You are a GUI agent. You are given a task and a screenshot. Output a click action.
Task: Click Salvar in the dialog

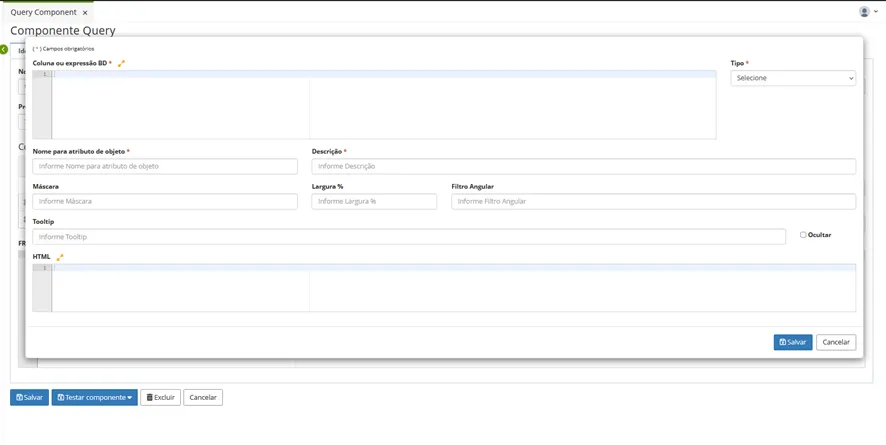(x=793, y=342)
